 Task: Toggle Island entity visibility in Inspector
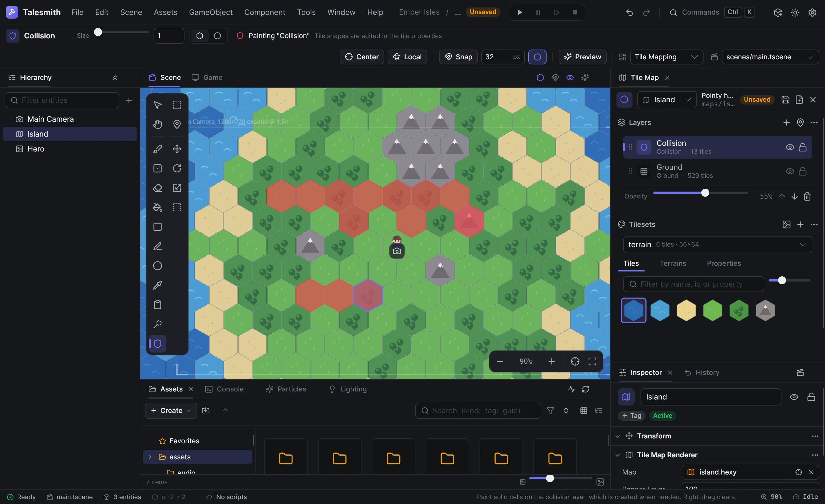[794, 397]
